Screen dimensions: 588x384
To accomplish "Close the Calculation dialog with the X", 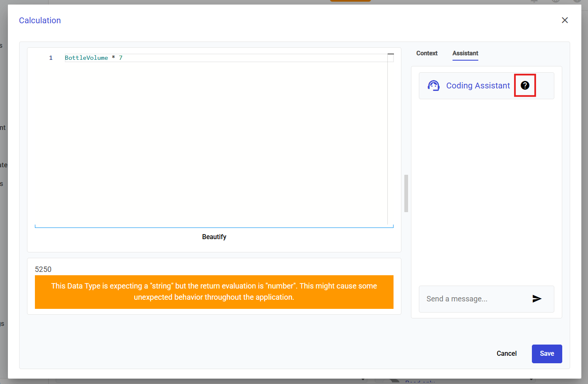I will (x=564, y=20).
